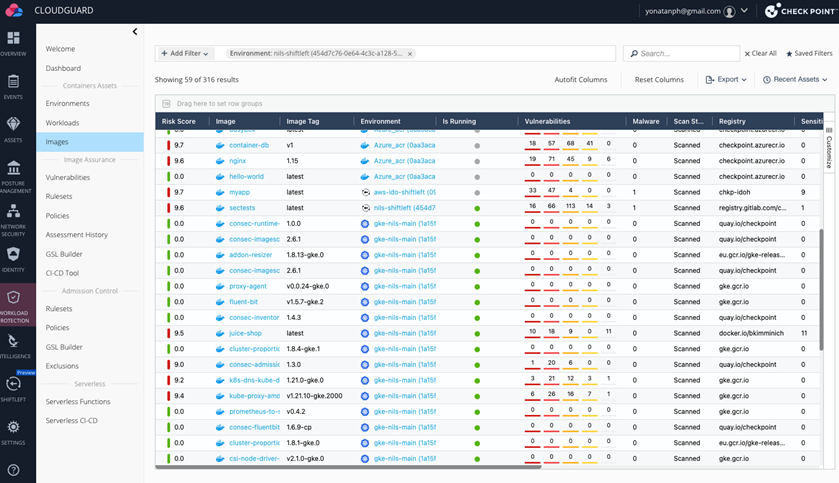Screen dimensions: 839x483
Task: Click the AWS environment icon for myapp row
Action: coord(365,192)
